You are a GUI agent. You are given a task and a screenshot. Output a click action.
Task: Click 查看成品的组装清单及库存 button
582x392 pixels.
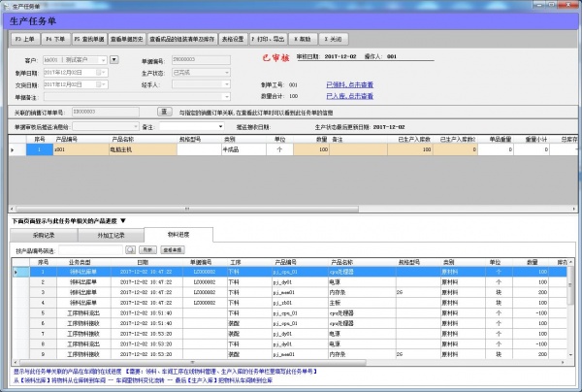coord(181,40)
